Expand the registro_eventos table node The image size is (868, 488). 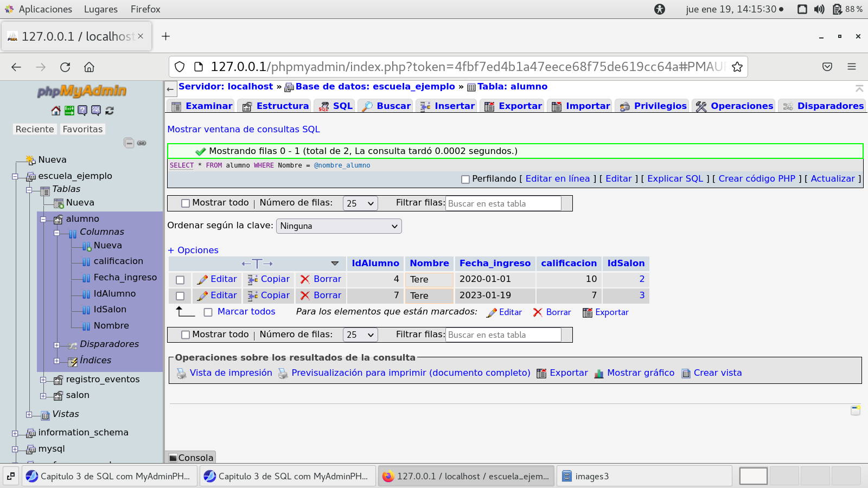pyautogui.click(x=43, y=380)
